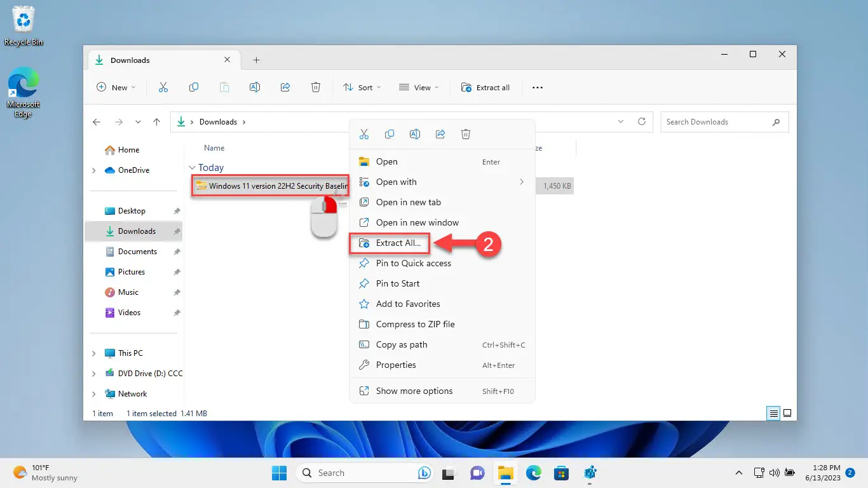This screenshot has height=488, width=868.
Task: Expand the This PC tree node
Action: [94, 353]
